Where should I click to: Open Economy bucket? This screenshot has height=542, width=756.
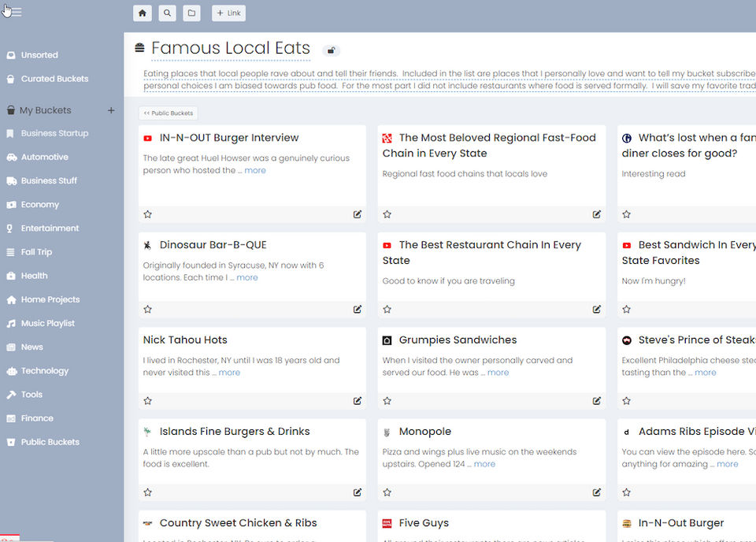[x=39, y=205]
